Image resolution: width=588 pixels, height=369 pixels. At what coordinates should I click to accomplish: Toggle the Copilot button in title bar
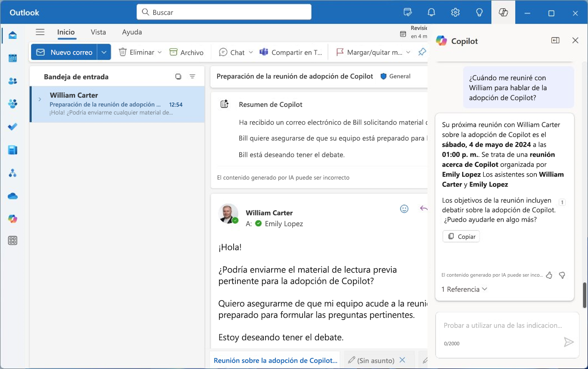[x=503, y=12]
